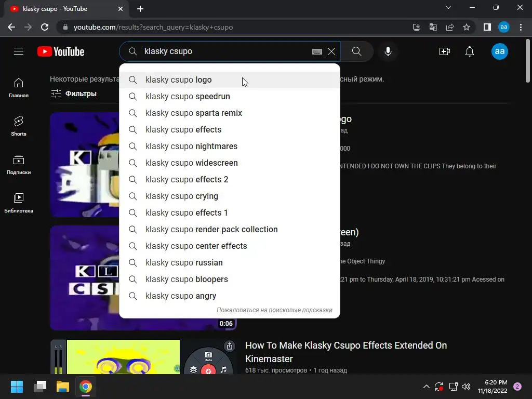532x399 pixels.
Task: Open Библиотека in the sidebar
Action: coord(19,203)
